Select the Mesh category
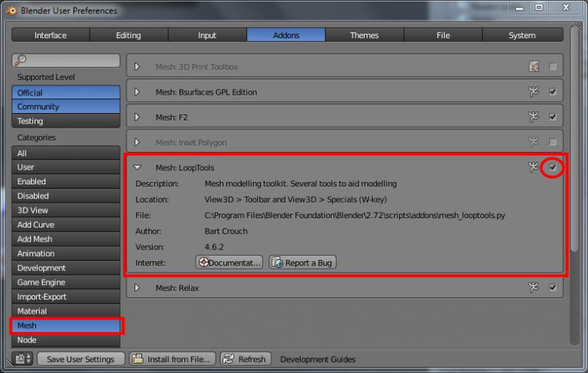This screenshot has height=373, width=588. [66, 325]
